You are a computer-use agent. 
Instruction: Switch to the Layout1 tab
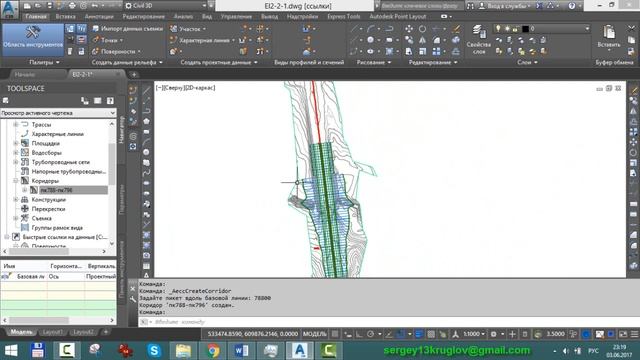[x=53, y=332]
